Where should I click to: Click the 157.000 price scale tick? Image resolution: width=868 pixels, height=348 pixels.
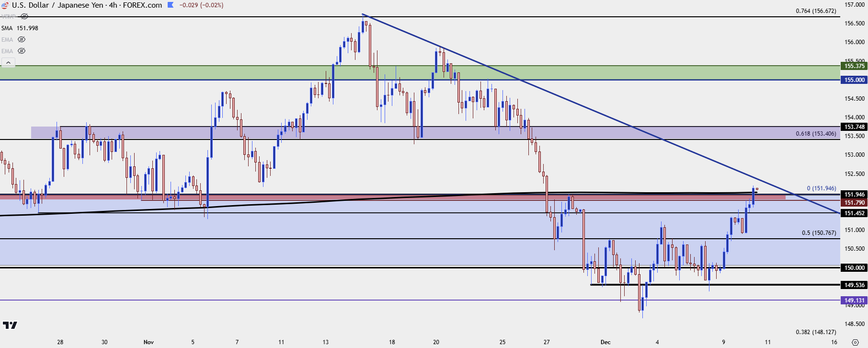pyautogui.click(x=854, y=5)
